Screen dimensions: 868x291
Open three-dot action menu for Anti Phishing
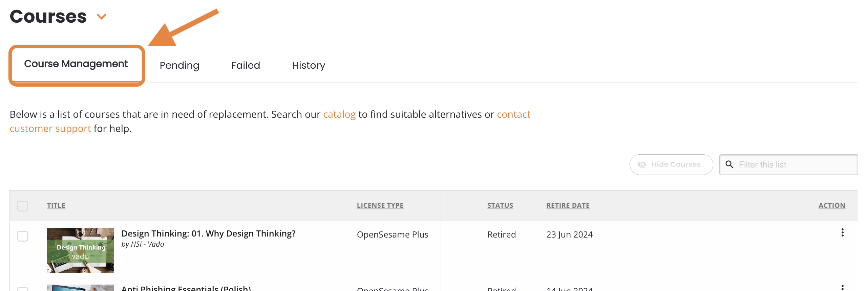[842, 287]
